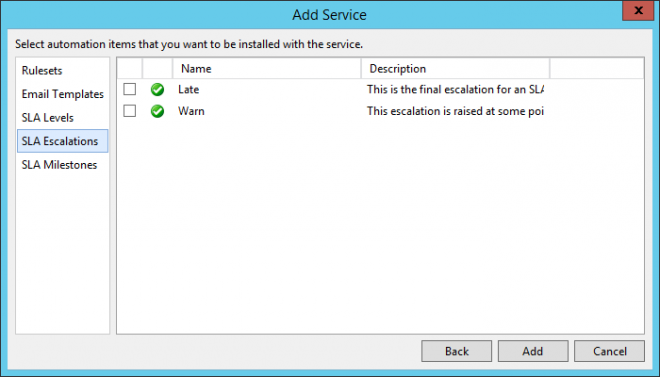
Task: Click the green checkmark icon beside Warn
Action: (x=157, y=111)
